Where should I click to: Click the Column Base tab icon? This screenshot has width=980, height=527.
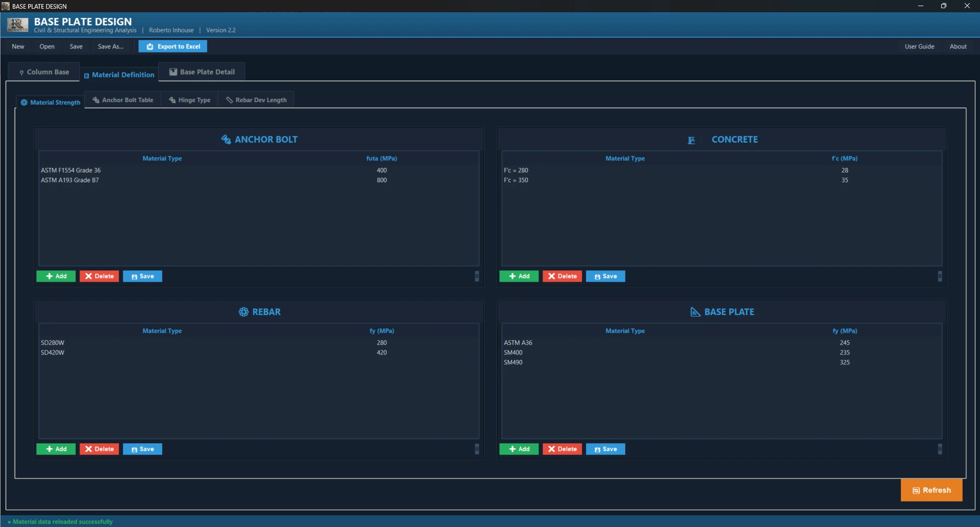pos(21,73)
